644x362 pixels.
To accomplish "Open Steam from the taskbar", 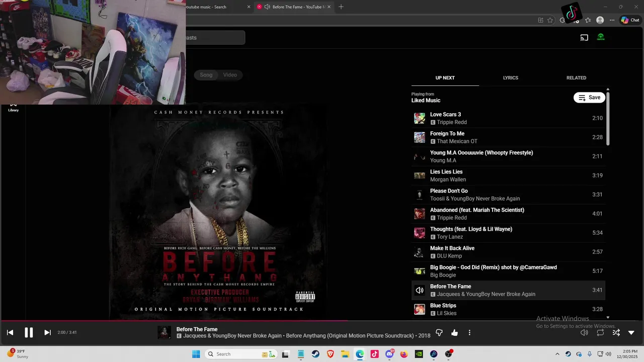I will 315,354.
